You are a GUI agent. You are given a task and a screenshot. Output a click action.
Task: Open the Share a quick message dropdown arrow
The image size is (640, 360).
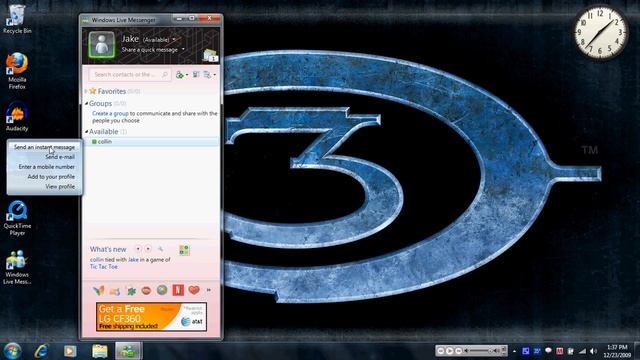click(183, 49)
